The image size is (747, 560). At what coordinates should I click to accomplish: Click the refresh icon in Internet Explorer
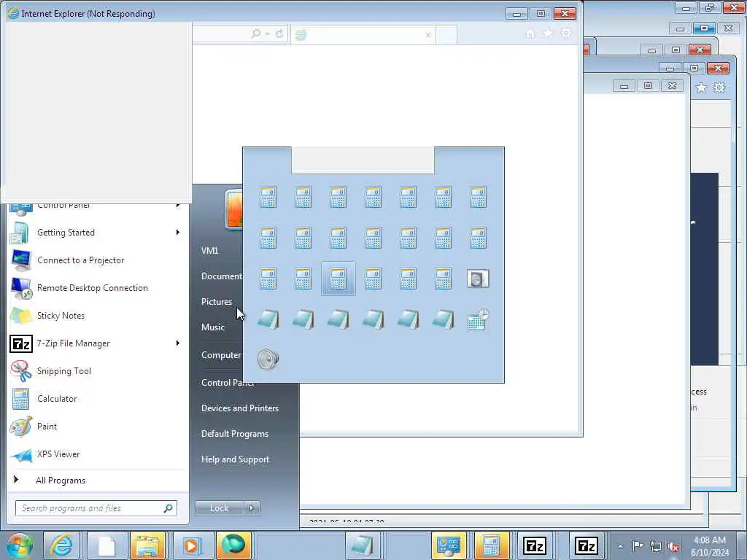click(279, 34)
